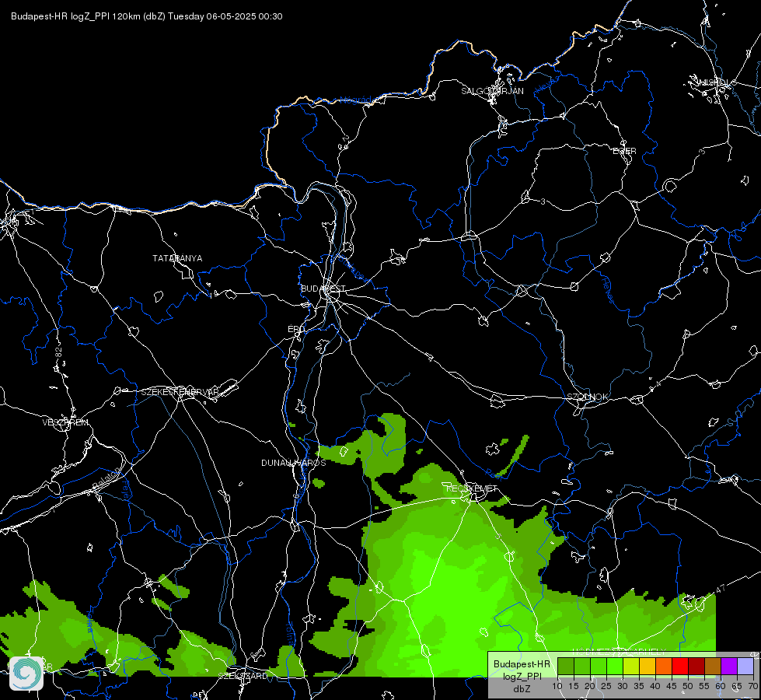The width and height of the screenshot is (761, 700).
Task: Click the VESZPREM city label
Action: coord(65,422)
